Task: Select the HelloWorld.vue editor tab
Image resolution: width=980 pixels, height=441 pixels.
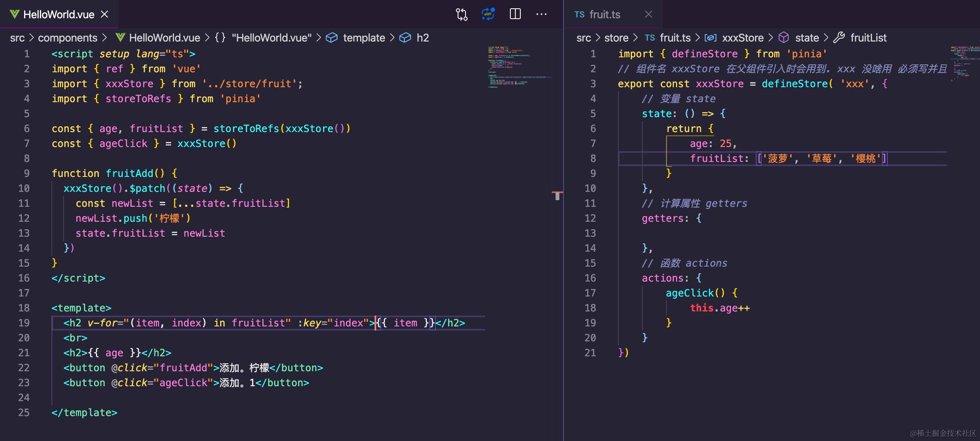Action: tap(59, 14)
